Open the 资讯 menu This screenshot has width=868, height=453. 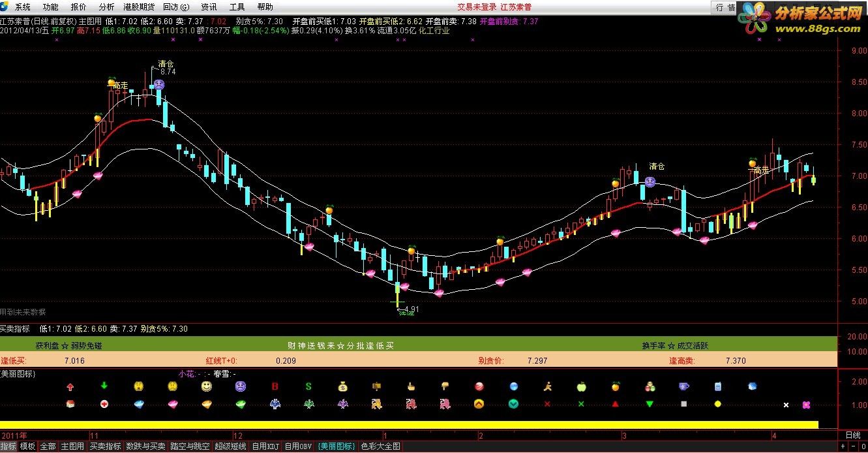click(209, 7)
